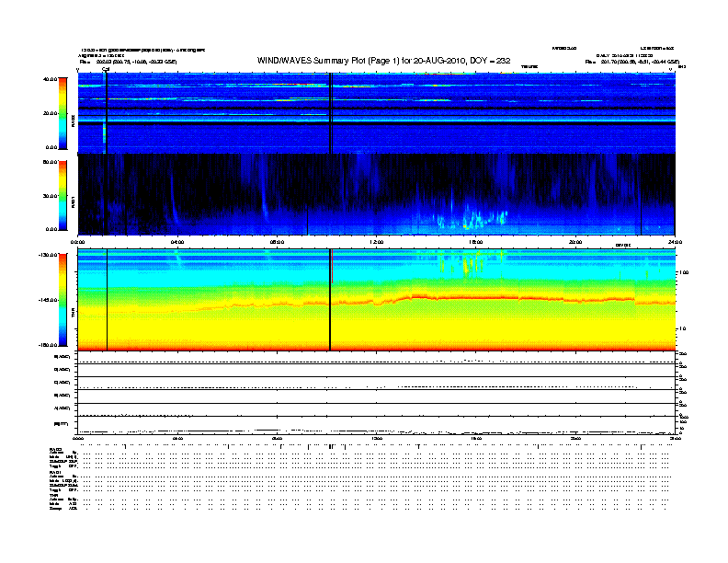Click the 20.00 label on RAD2 scale
The height and width of the screenshot is (563, 728).
(x=51, y=113)
